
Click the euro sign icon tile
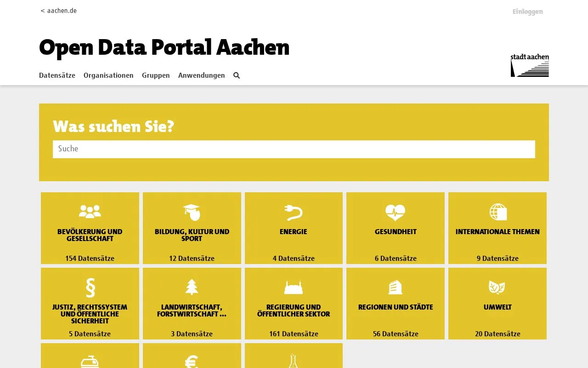point(192,356)
